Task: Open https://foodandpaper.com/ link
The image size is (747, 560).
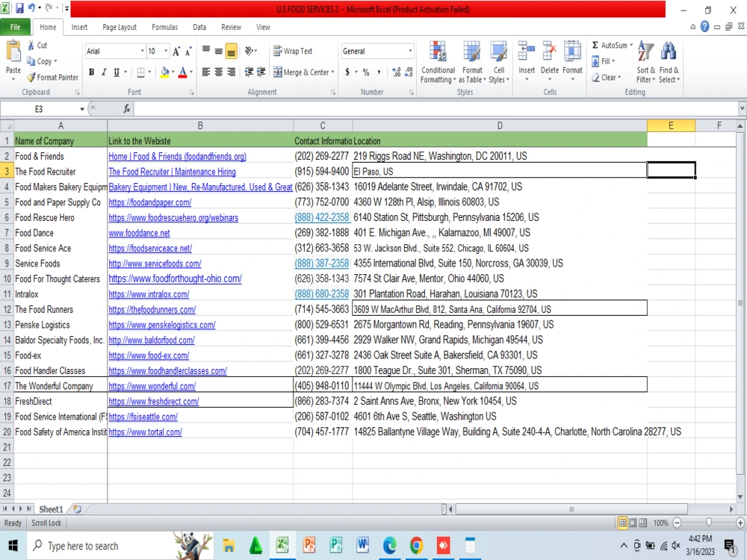Action: pyautogui.click(x=150, y=202)
